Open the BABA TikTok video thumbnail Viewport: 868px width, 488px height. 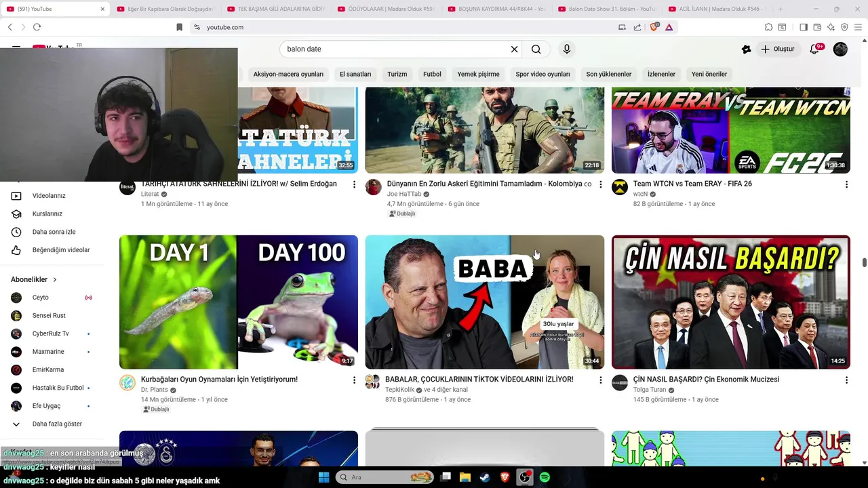(x=485, y=302)
